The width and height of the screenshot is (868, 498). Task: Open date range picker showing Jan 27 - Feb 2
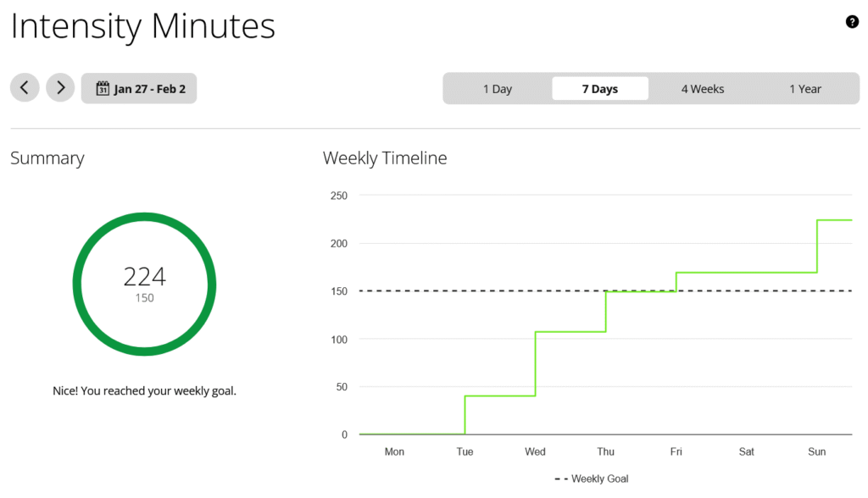tap(139, 87)
